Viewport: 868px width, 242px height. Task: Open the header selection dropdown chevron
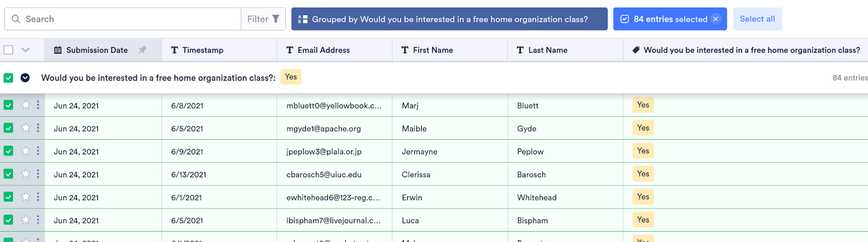click(26, 50)
